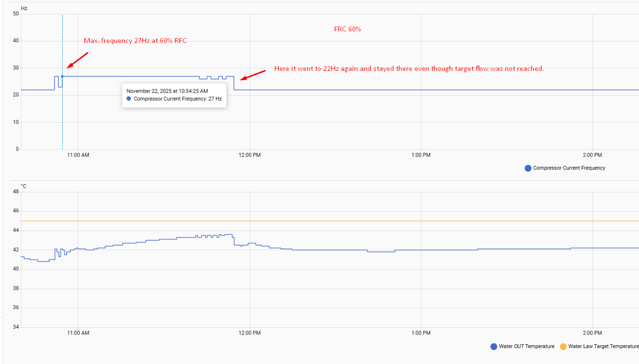The height and width of the screenshot is (364, 639).
Task: Click 12:00 PM label on frequency chart axis
Action: point(250,155)
